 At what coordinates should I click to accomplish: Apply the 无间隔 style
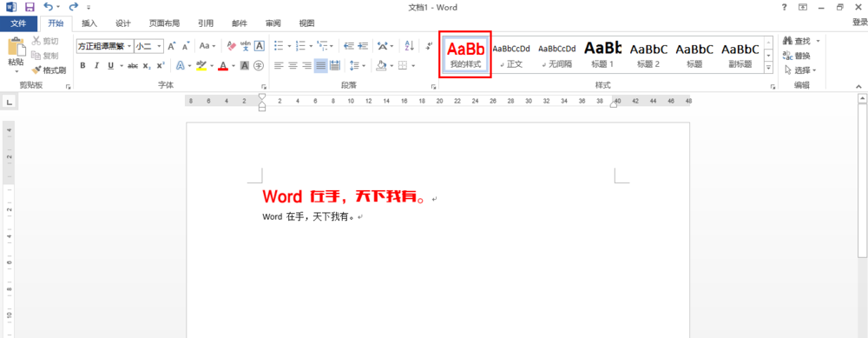click(x=557, y=54)
